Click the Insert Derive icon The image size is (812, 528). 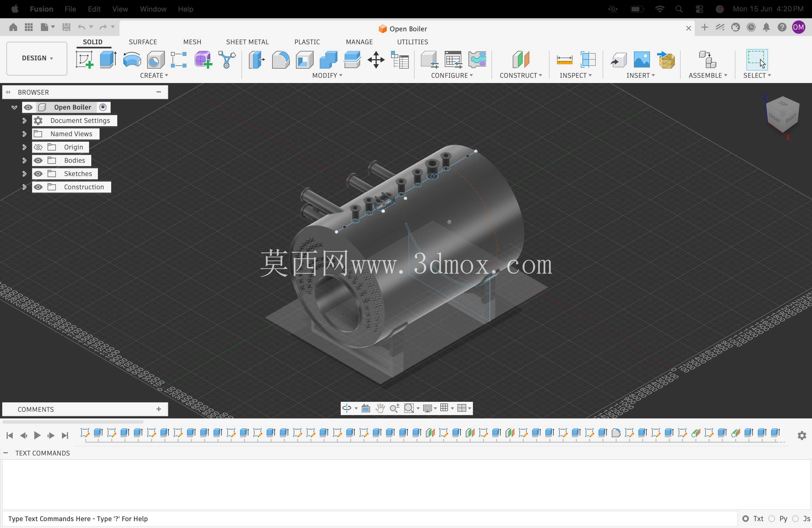[618, 60]
